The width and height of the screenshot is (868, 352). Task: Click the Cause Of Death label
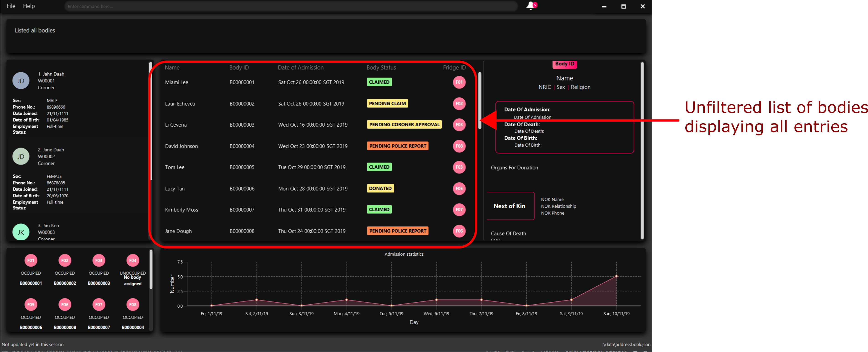tap(508, 233)
